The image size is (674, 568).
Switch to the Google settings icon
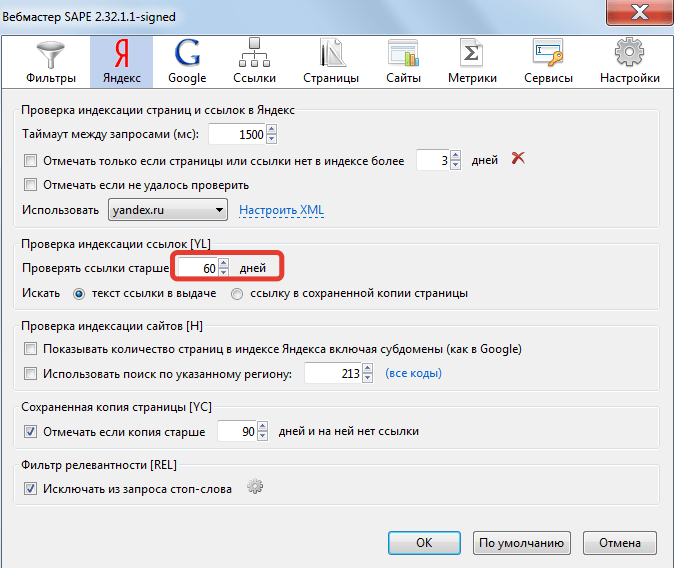pyautogui.click(x=187, y=62)
